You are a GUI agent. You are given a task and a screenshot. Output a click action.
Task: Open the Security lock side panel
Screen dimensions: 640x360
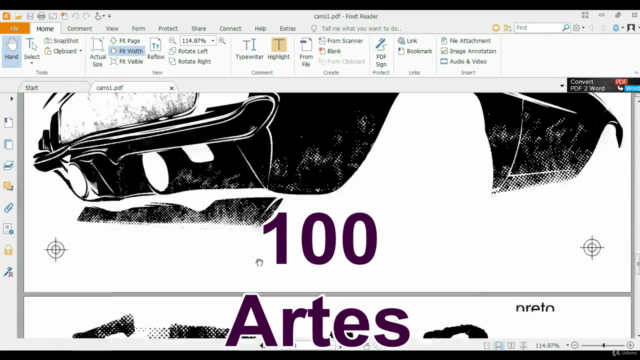[9, 250]
